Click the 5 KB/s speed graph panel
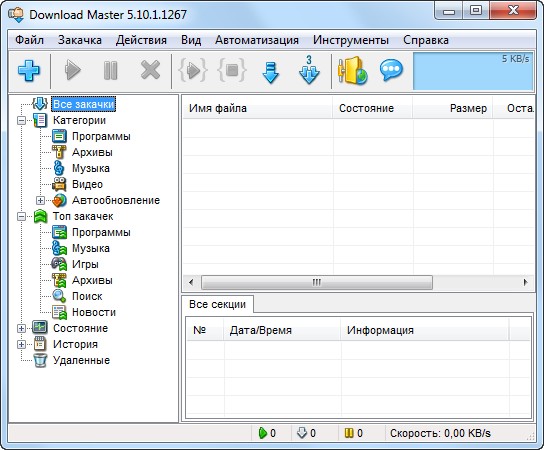 coord(473,71)
